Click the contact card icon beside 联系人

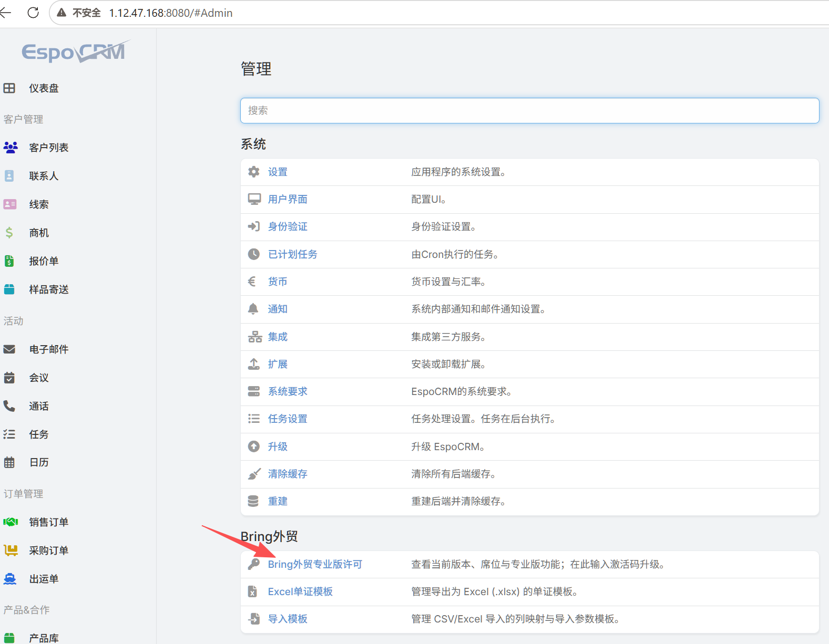click(9, 176)
